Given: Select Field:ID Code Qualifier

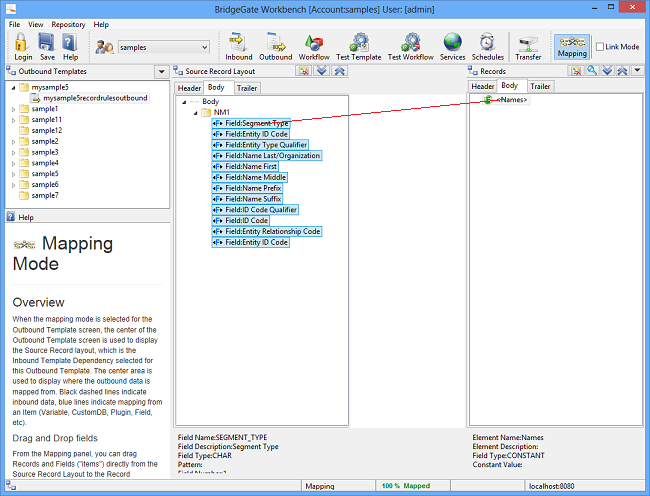Looking at the screenshot, I should point(255,210).
